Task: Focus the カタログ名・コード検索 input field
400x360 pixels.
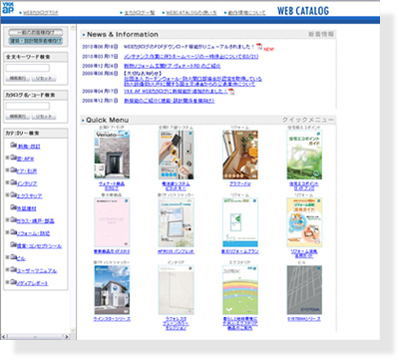Action: (x=28, y=106)
